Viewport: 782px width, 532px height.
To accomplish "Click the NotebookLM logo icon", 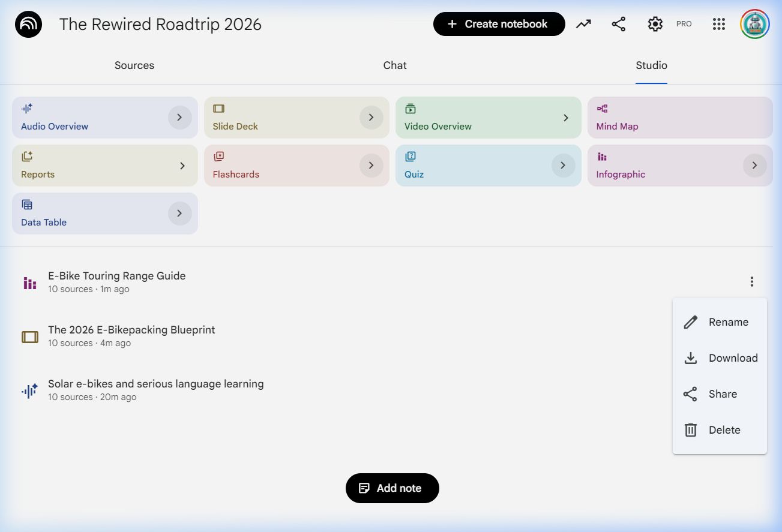I will click(x=28, y=25).
